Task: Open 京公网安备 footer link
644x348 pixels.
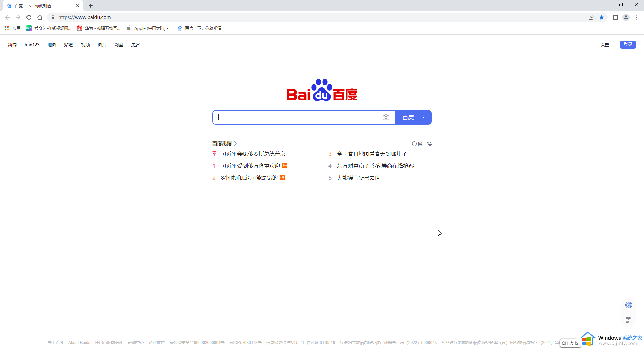Action: pyautogui.click(x=197, y=342)
